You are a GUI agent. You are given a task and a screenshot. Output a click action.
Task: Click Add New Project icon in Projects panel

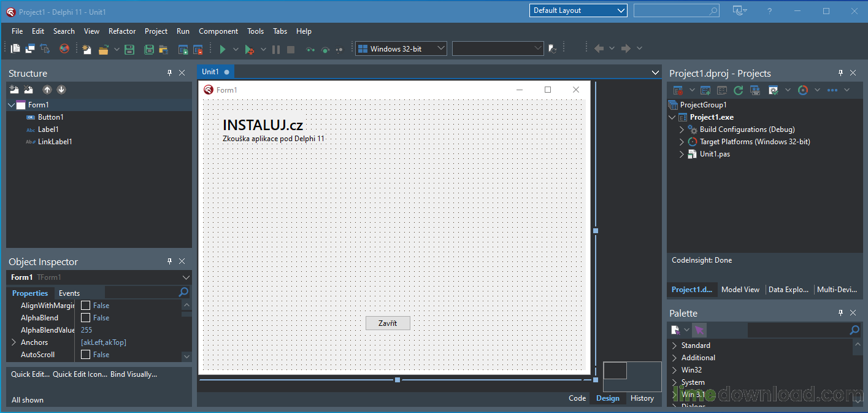(705, 90)
